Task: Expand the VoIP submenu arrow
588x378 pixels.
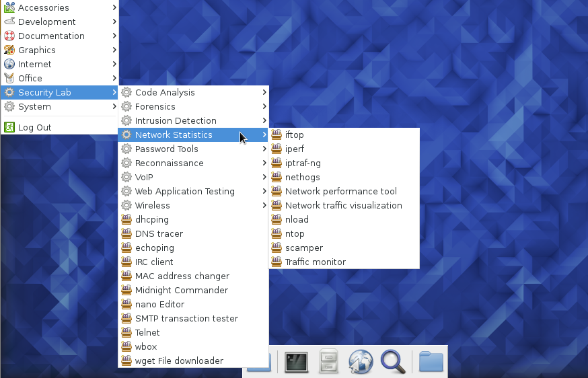Action: pyautogui.click(x=264, y=177)
